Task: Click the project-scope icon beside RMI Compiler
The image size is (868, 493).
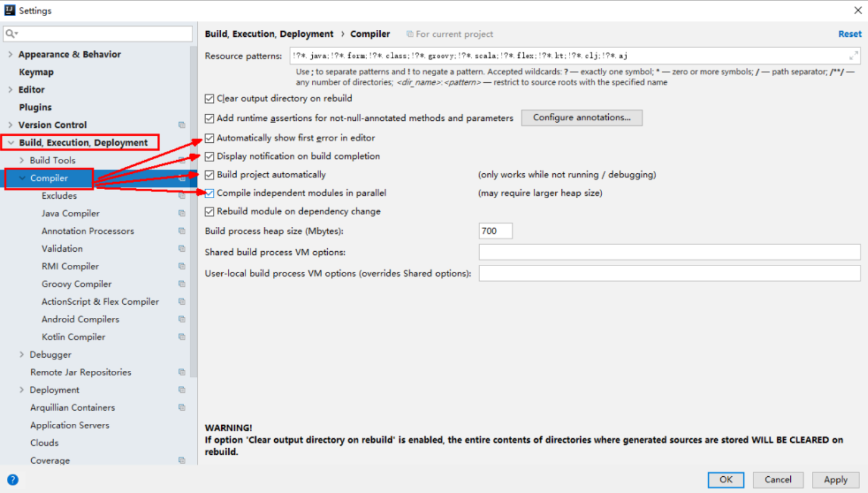Action: click(x=182, y=266)
